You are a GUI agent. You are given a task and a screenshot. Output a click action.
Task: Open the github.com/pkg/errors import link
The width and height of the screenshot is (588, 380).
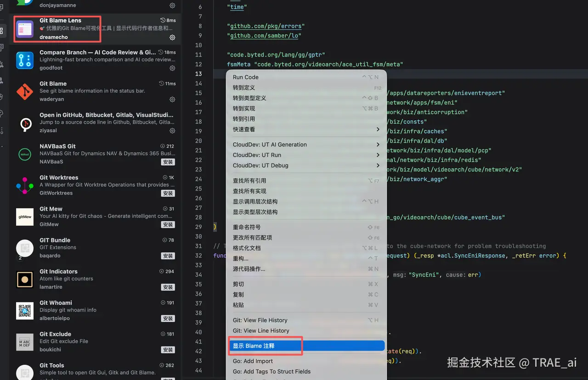tap(266, 26)
